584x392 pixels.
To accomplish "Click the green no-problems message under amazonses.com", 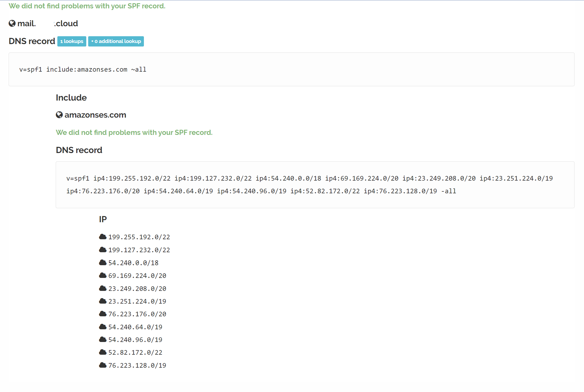I will (x=134, y=132).
